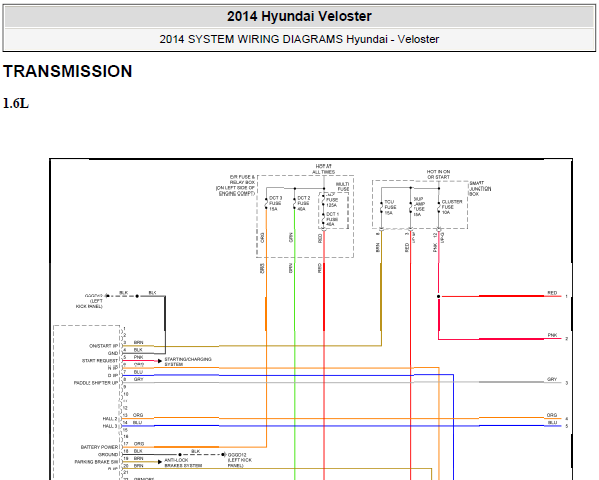Click the HALL 2 pin label
The height and width of the screenshot is (480, 599).
(x=110, y=418)
